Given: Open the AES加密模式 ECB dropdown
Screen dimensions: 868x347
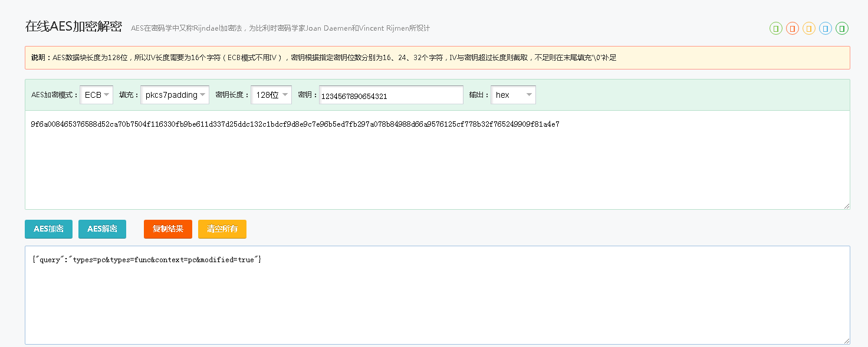Looking at the screenshot, I should click(97, 95).
